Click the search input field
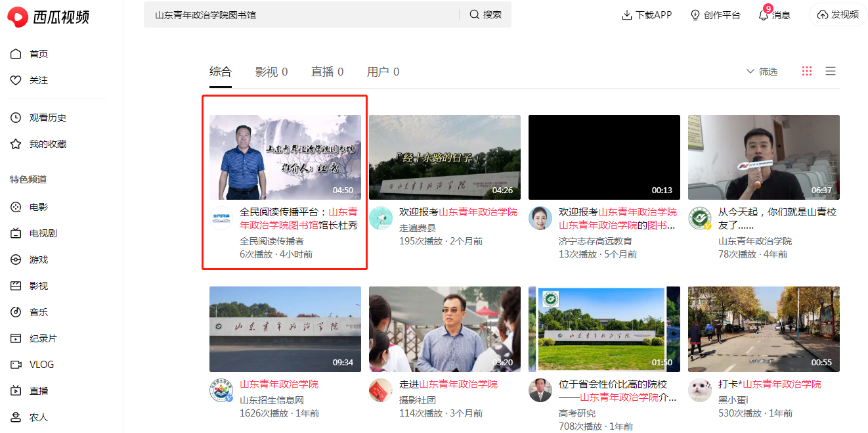Image resolution: width=868 pixels, height=433 pixels. pyautogui.click(x=302, y=14)
